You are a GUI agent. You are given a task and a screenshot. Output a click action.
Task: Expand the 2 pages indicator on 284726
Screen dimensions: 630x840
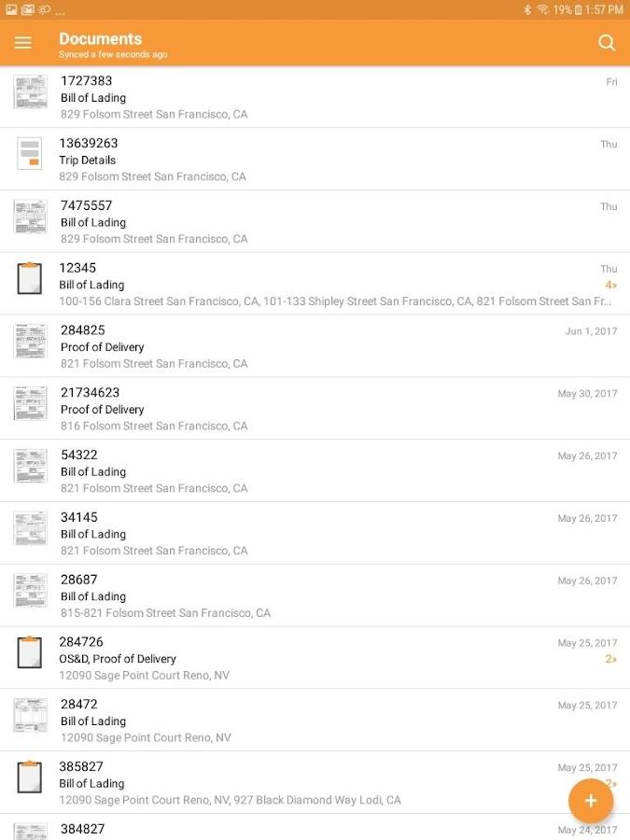[x=610, y=658]
